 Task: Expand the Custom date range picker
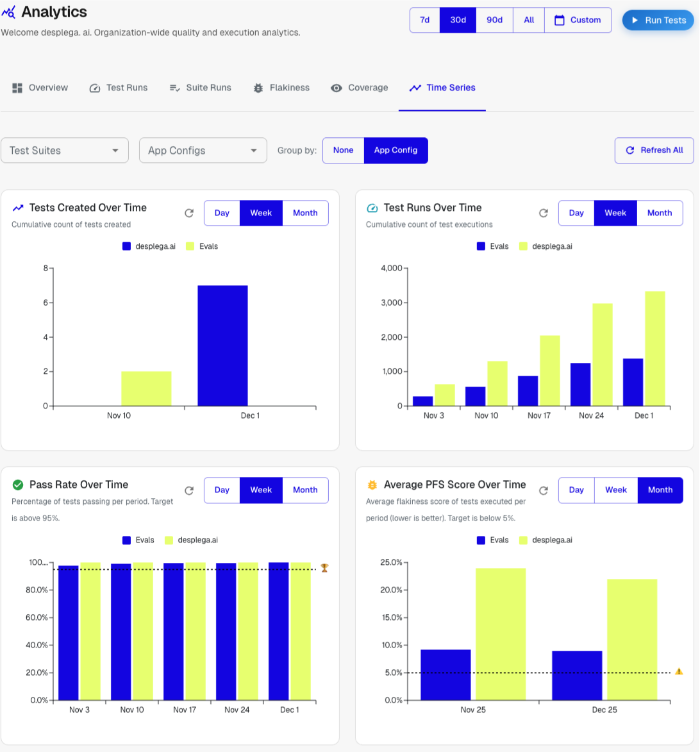(x=578, y=20)
